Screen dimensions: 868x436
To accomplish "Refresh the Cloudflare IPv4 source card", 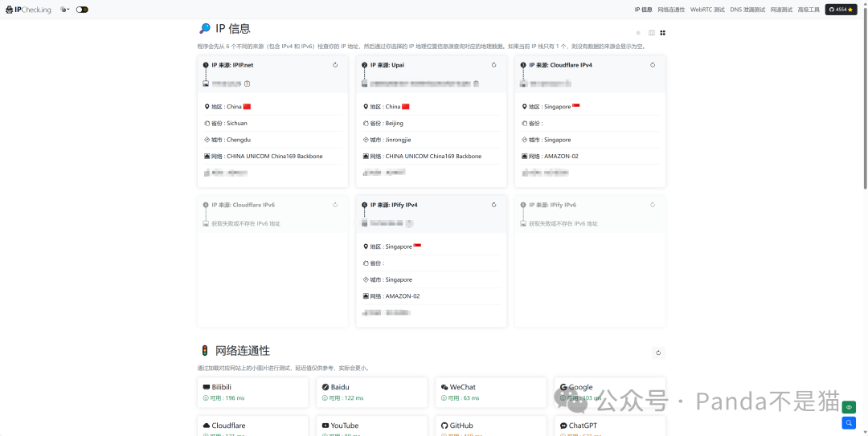I will coord(653,65).
